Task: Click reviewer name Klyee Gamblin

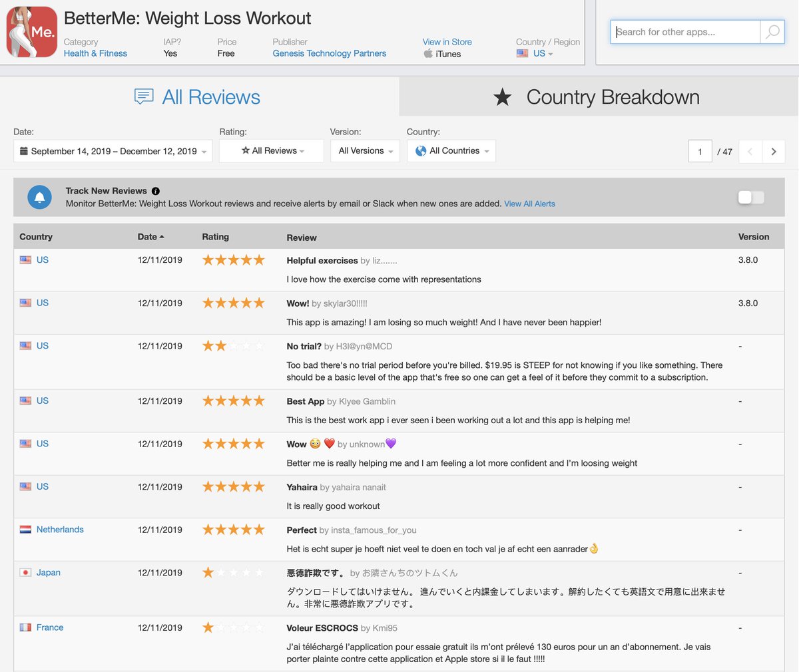Action: point(367,401)
